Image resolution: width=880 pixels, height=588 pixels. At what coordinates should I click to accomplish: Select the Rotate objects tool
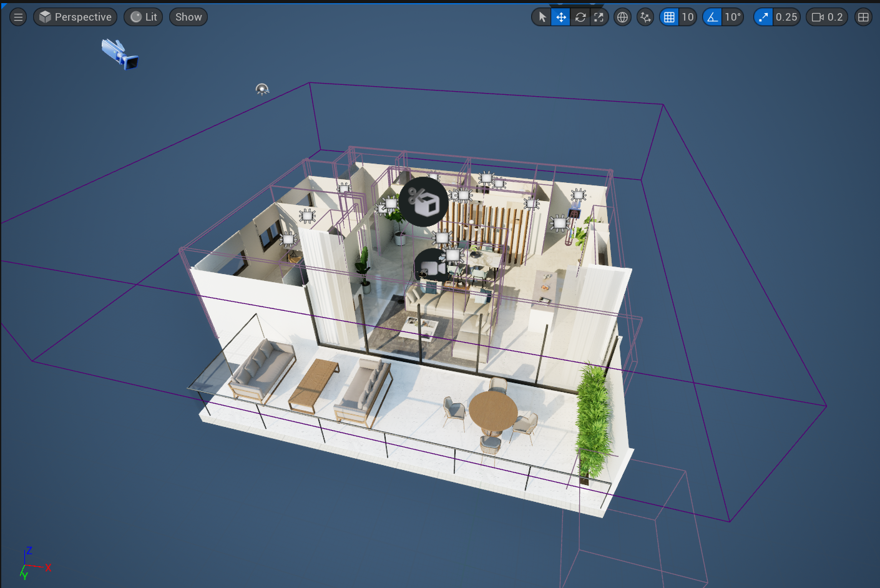pos(580,17)
